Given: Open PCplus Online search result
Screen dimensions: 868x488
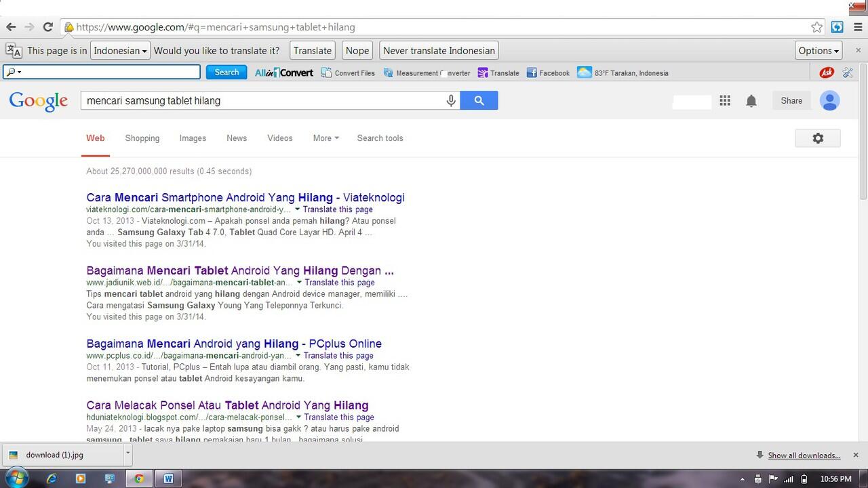Looking at the screenshot, I should 234,344.
